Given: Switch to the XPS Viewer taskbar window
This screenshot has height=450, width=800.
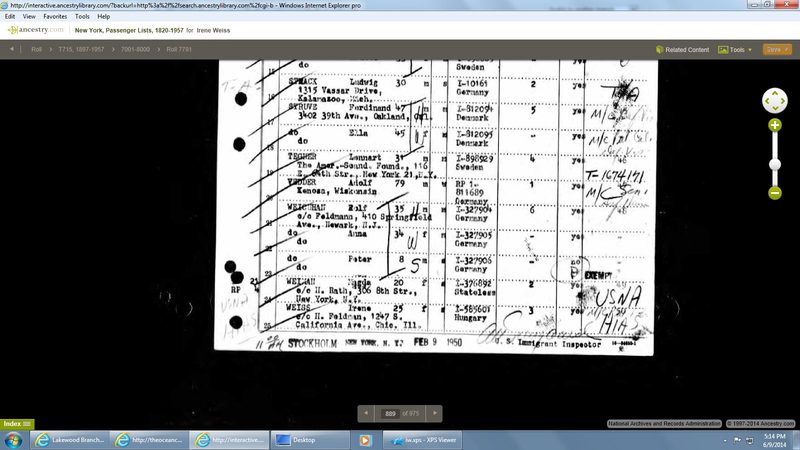Looking at the screenshot, I should pos(422,440).
